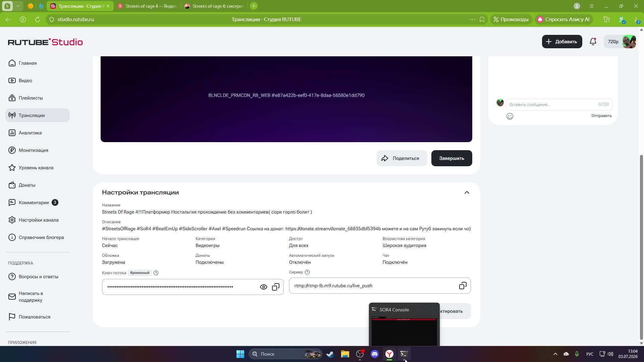This screenshot has height=362, width=644.
Task: Click the RUTUBE Studio logo
Action: click(45, 42)
